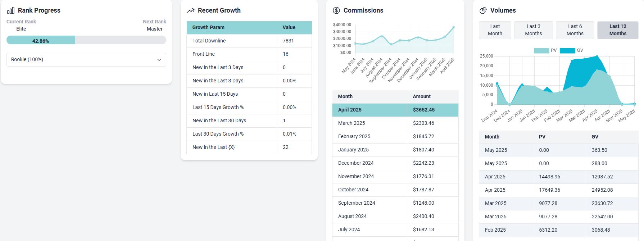
Task: Click the Rank Progress bar chart icon
Action: pos(11,10)
